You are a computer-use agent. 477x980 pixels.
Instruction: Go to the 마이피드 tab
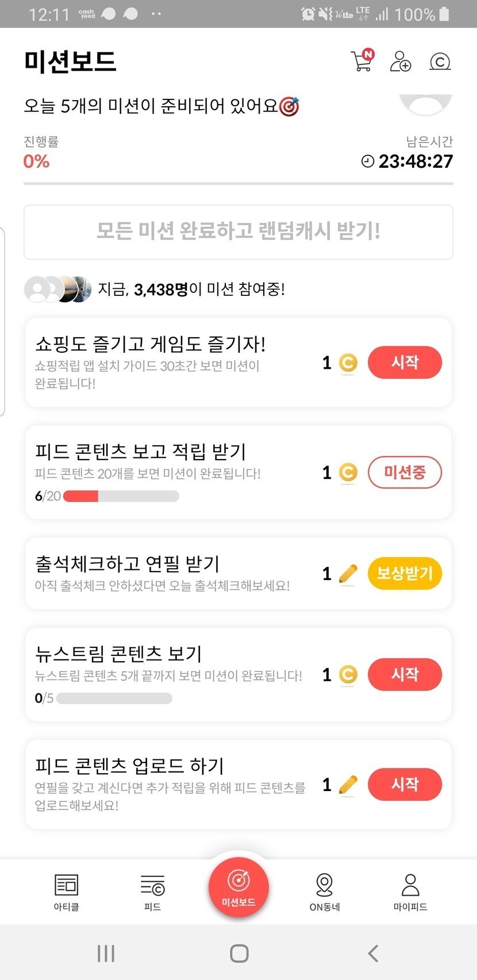[x=410, y=892]
